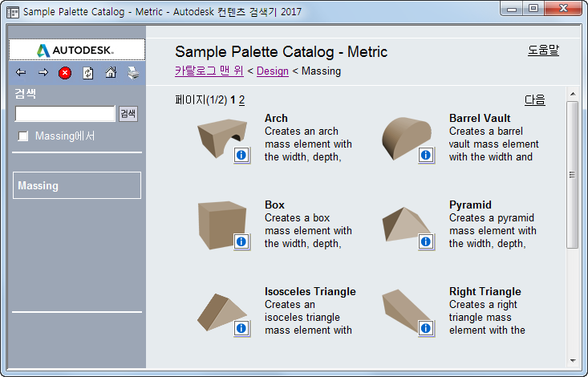Open info for Right Triangle tool
Image resolution: width=588 pixels, height=377 pixels.
[x=426, y=328]
